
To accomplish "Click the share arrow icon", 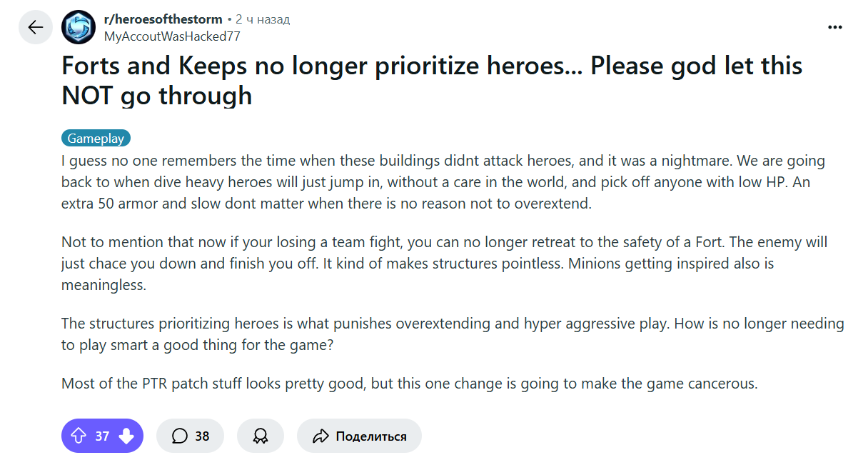I will click(x=321, y=436).
